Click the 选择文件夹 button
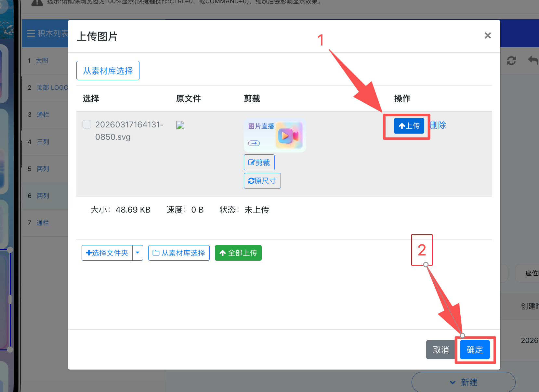The width and height of the screenshot is (539, 392). (x=107, y=253)
